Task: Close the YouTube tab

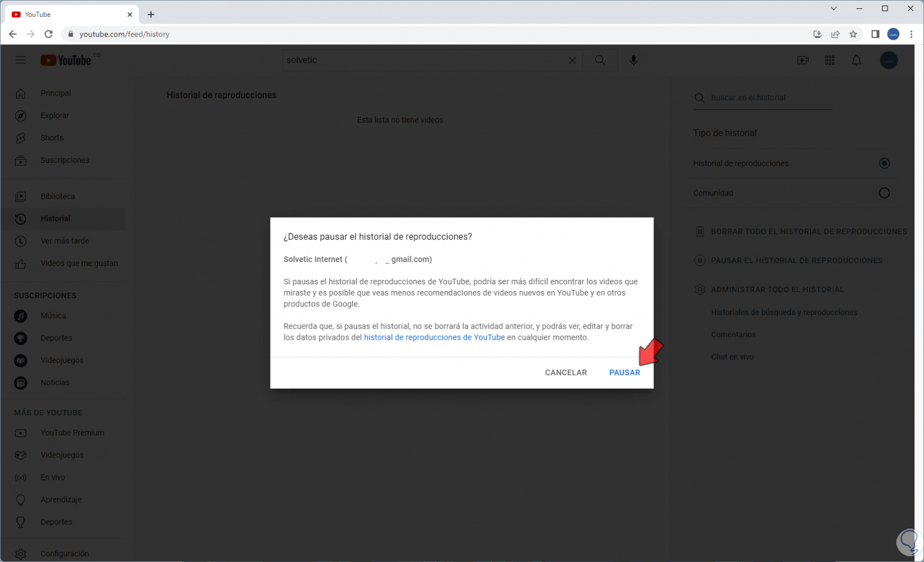Action: click(x=130, y=15)
